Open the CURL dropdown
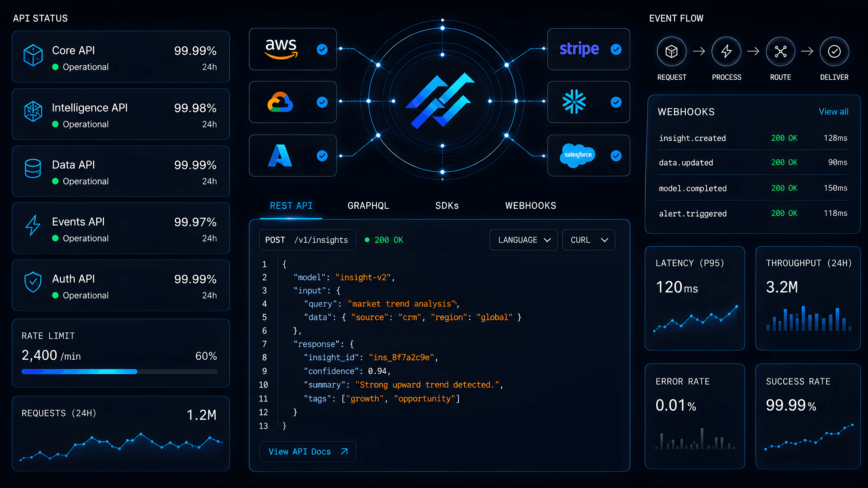868x488 pixels. 588,240
